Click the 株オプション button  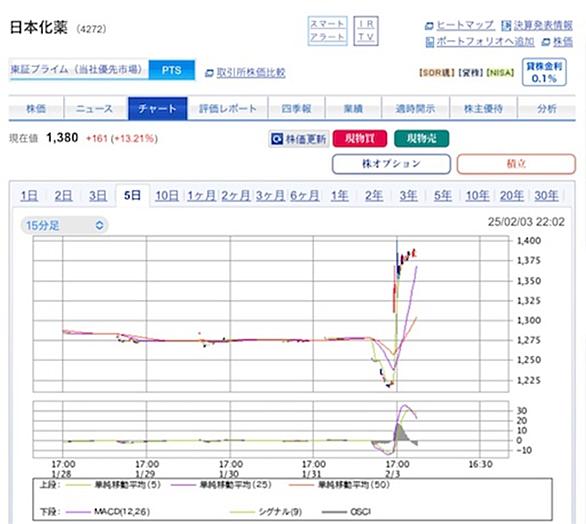click(x=391, y=164)
